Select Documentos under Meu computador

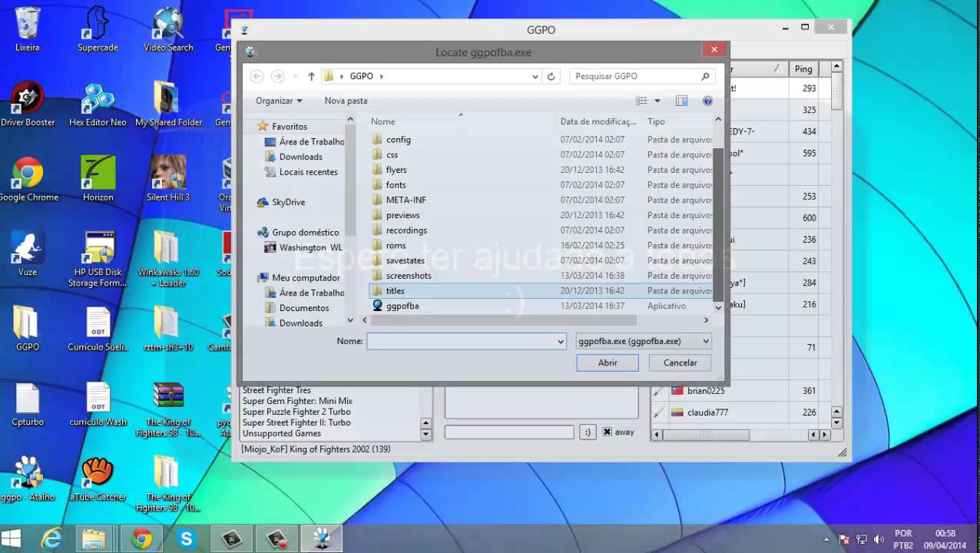(303, 308)
